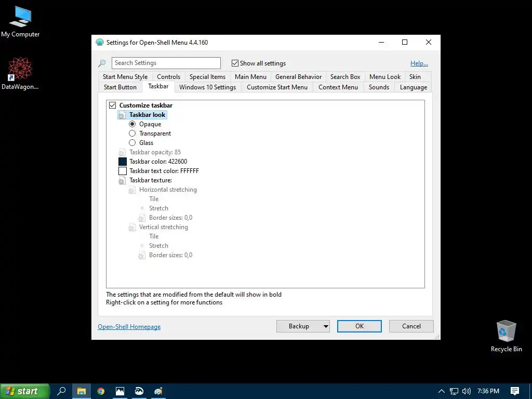532x399 pixels.
Task: Open My Computer desktop icon
Action: [x=20, y=21]
